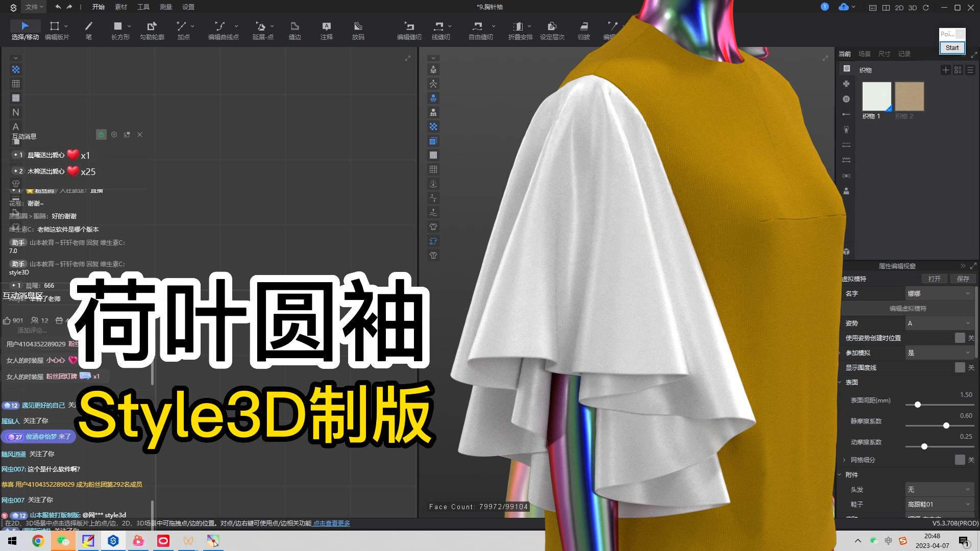Collapse the 表面 section

point(840,382)
